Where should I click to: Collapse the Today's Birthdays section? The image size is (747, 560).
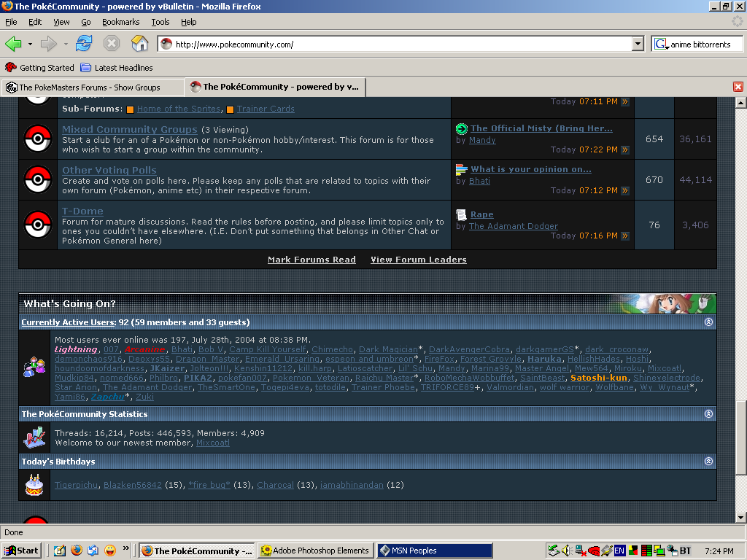(x=708, y=461)
